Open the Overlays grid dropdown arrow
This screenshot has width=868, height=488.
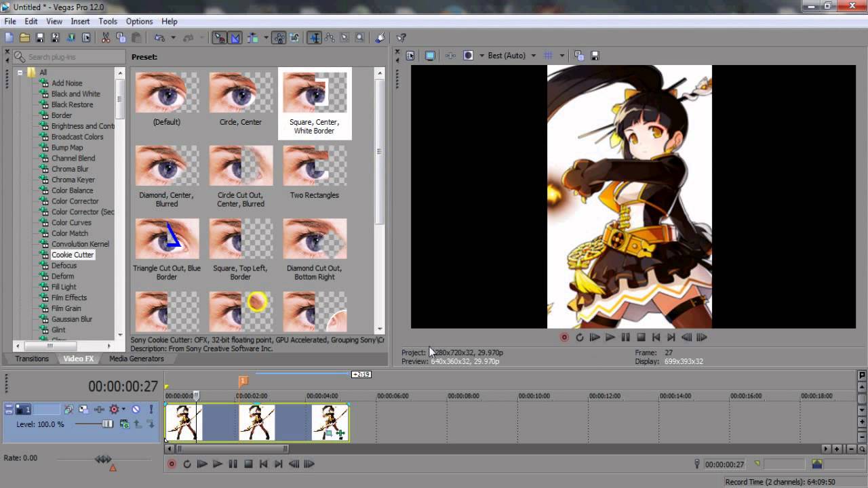click(561, 56)
